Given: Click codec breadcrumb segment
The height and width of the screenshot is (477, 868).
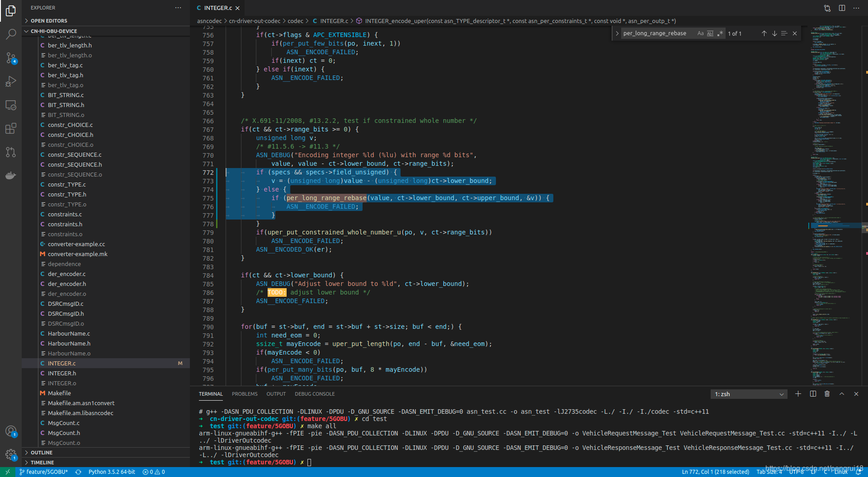Looking at the screenshot, I should (295, 21).
